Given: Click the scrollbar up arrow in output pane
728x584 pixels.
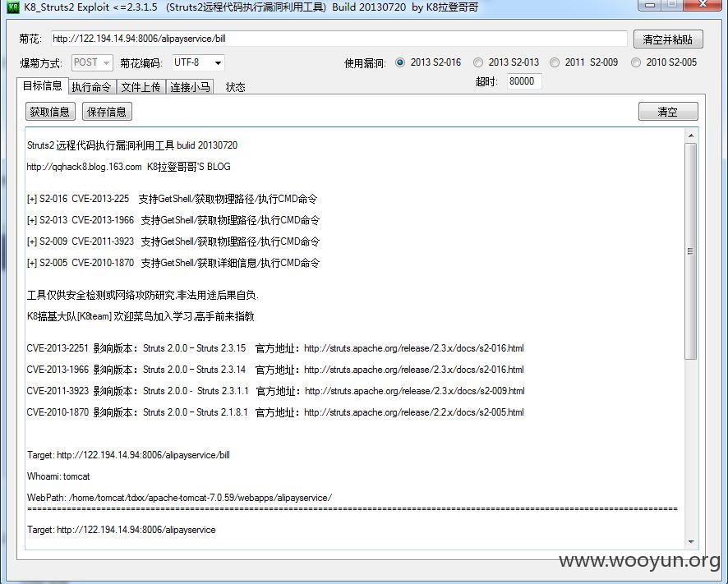Looking at the screenshot, I should (691, 136).
